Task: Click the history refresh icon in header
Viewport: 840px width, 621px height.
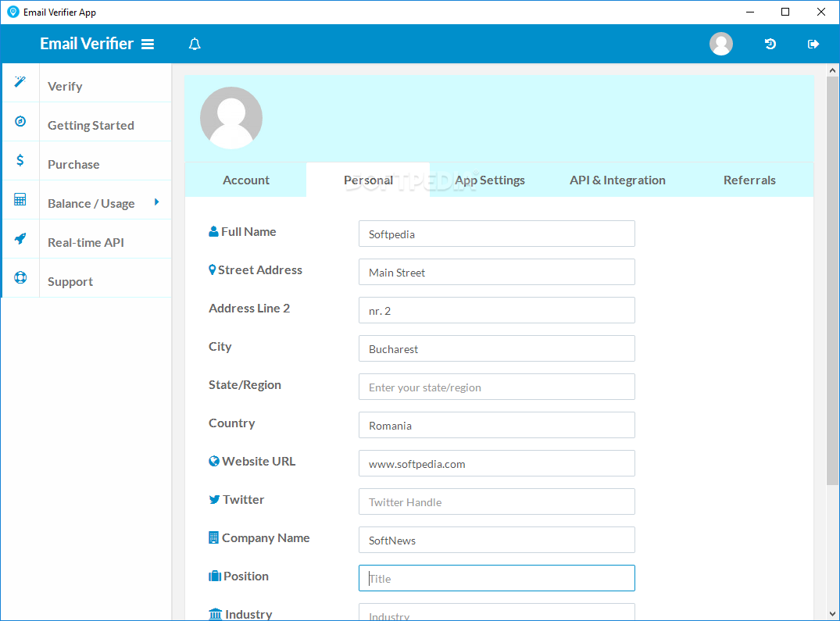Action: click(770, 44)
